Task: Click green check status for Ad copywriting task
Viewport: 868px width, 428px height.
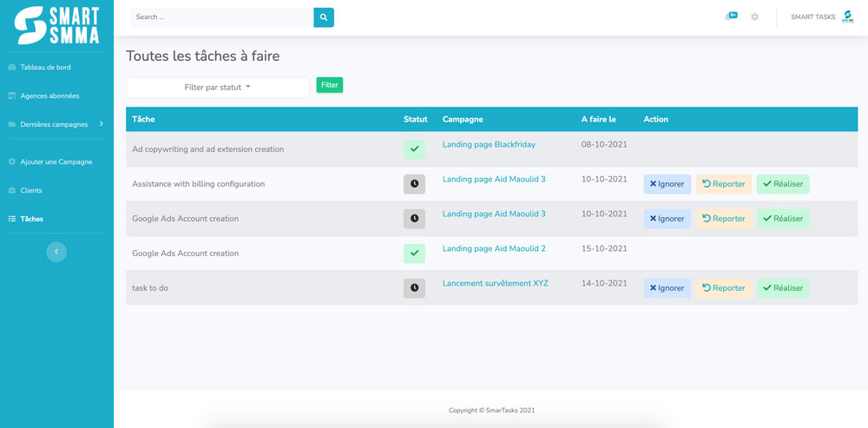Action: pos(414,149)
